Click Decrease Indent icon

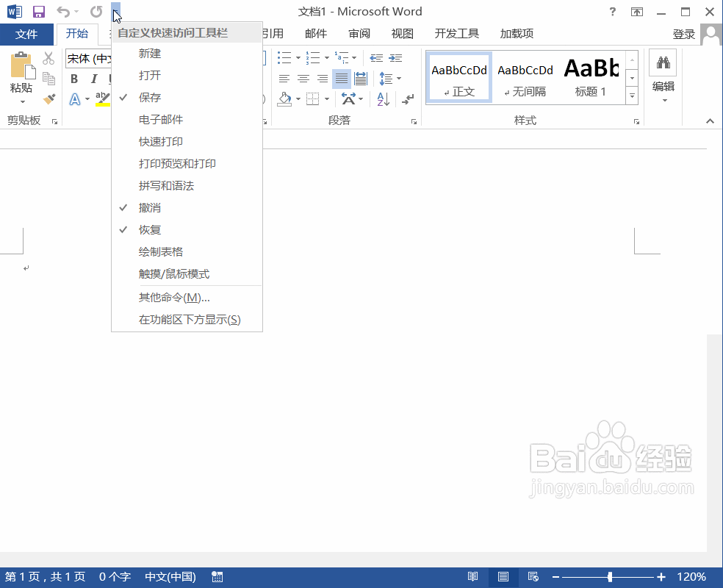(376, 57)
